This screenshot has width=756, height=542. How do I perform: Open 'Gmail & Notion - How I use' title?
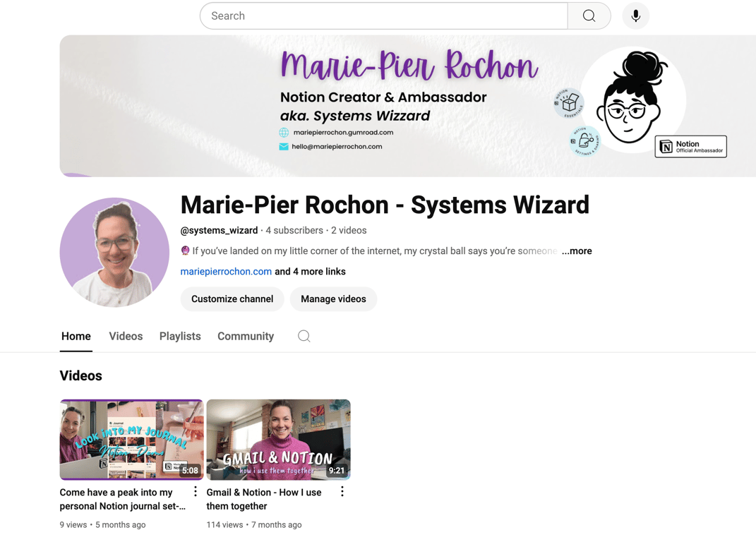coord(264,499)
